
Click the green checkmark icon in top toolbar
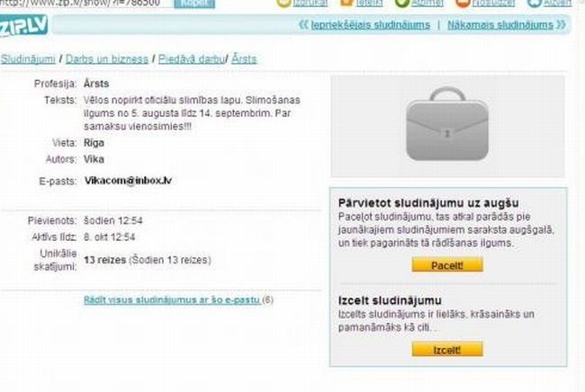(401, 3)
